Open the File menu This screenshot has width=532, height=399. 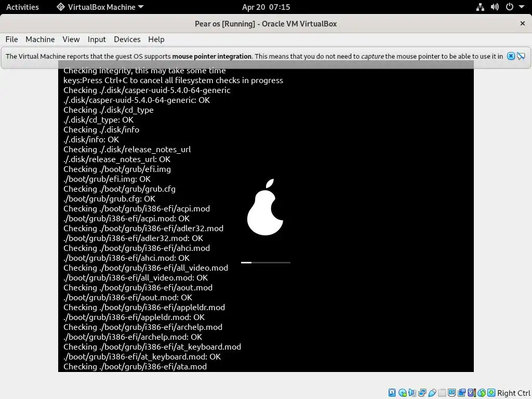point(11,39)
